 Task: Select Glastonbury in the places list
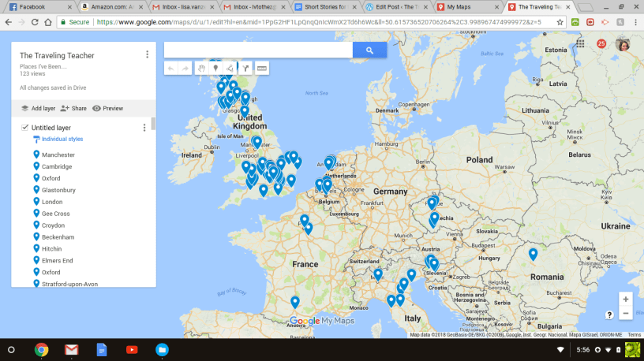tap(58, 190)
